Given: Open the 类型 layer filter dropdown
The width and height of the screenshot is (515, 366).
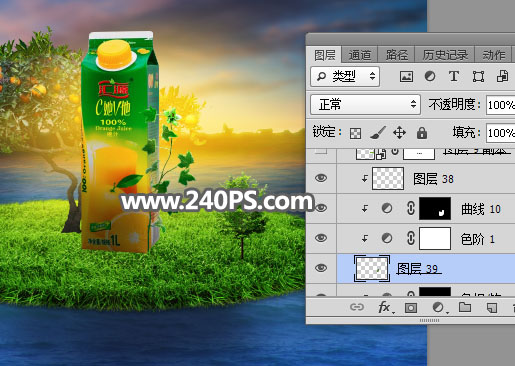Looking at the screenshot, I should coord(345,76).
